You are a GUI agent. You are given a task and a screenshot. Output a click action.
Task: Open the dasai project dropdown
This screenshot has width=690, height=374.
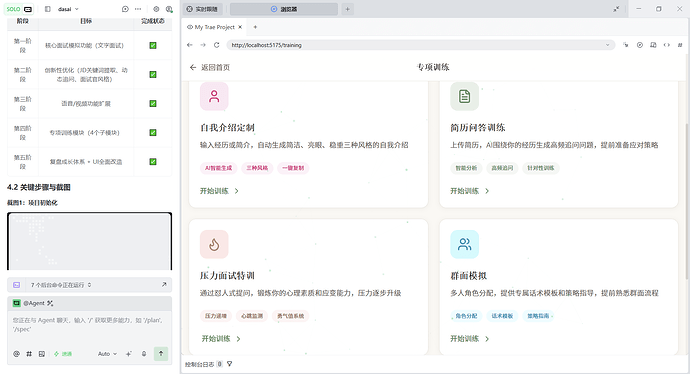[68, 9]
